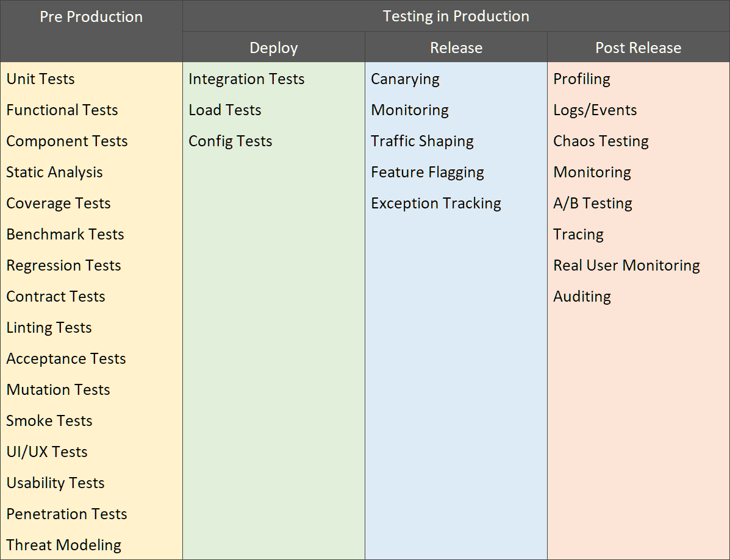Click the Load Tests entry

[x=224, y=110]
